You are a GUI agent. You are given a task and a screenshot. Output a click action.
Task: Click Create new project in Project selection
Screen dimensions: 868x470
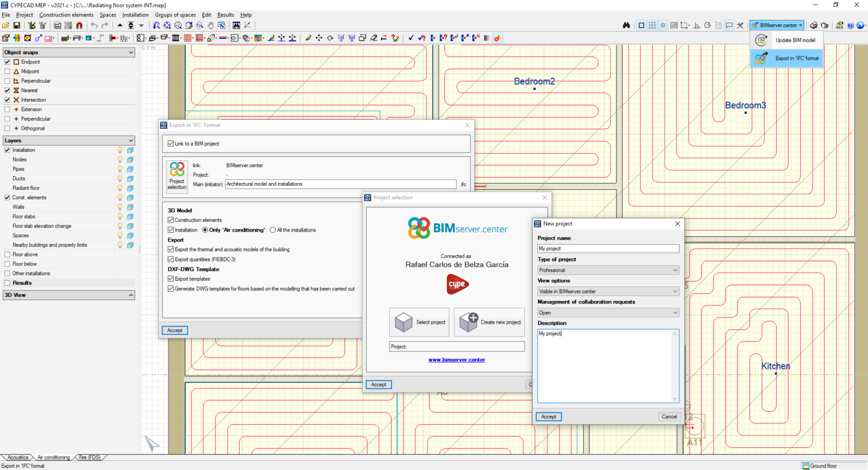tap(489, 322)
